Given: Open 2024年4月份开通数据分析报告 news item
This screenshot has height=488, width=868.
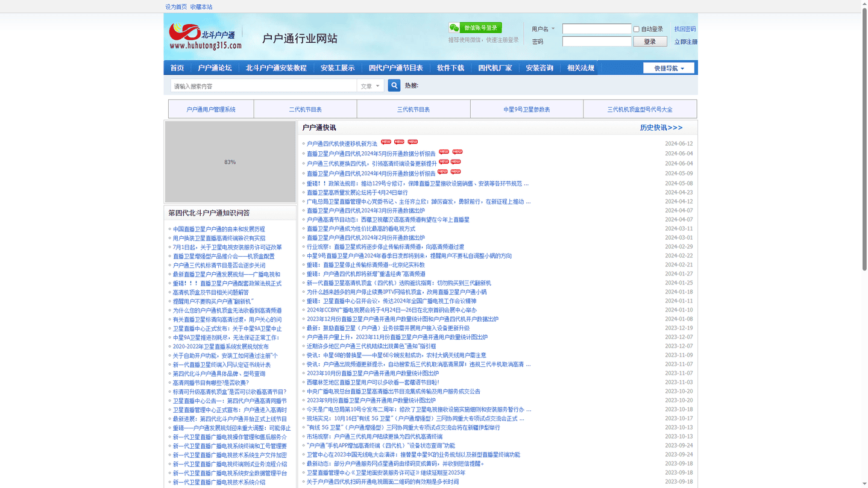Looking at the screenshot, I should (x=371, y=174).
